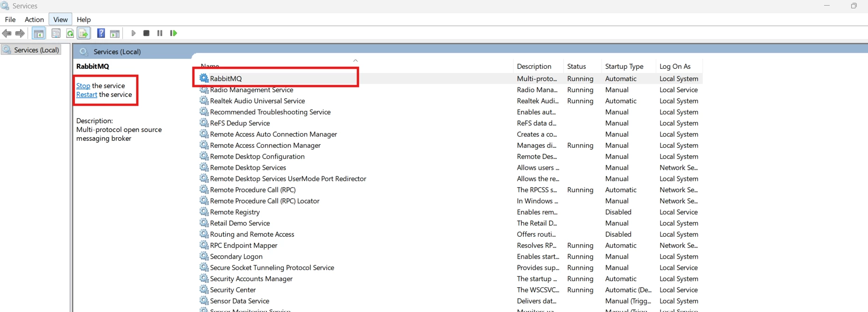The width and height of the screenshot is (868, 312).
Task: Click the Export List toolbar icon
Action: pos(84,33)
